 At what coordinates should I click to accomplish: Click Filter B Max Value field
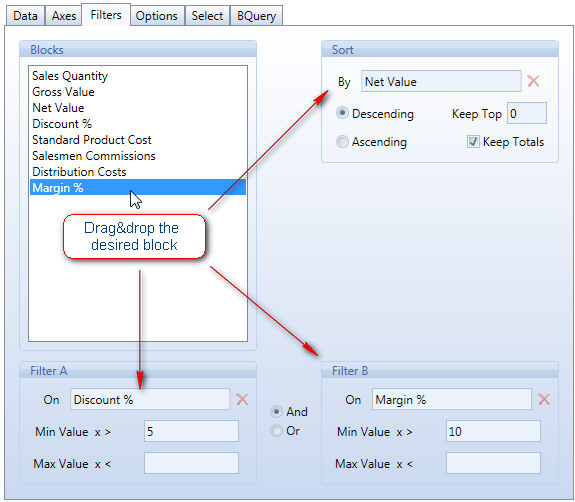pyautogui.click(x=493, y=463)
